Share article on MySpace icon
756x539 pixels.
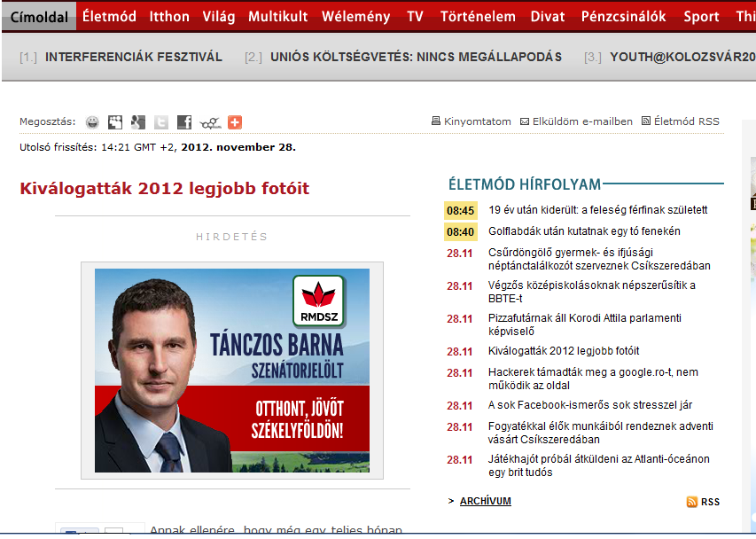point(115,122)
